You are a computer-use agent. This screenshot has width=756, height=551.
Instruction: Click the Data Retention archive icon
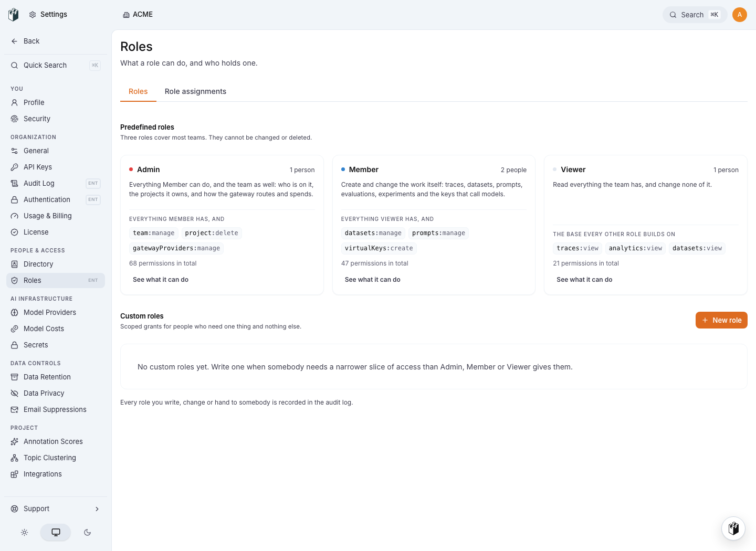coord(15,377)
